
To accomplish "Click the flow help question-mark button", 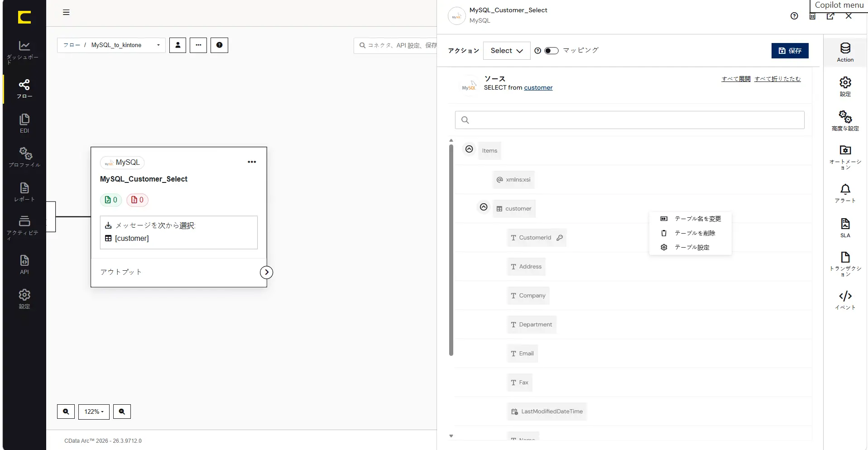I will point(219,45).
